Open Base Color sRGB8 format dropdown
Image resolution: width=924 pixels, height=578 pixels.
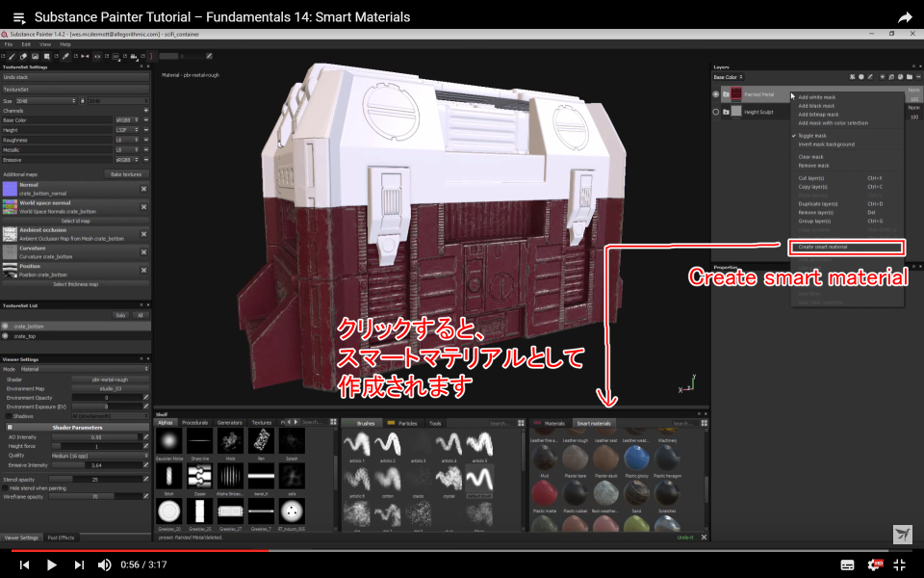click(x=127, y=120)
